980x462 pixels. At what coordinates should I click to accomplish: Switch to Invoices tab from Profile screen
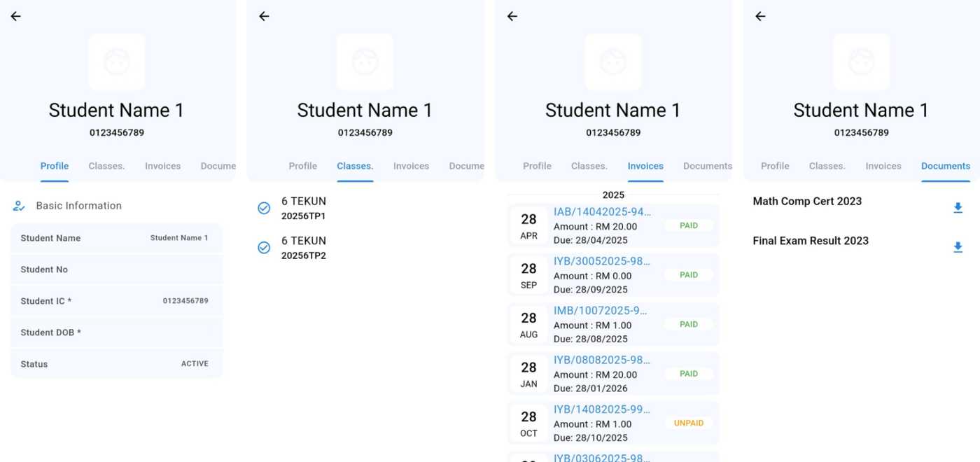(x=162, y=166)
